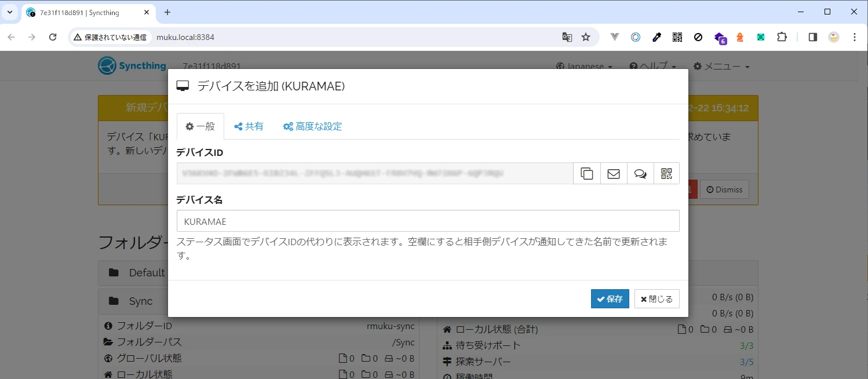Go forward in browser history

[x=32, y=37]
